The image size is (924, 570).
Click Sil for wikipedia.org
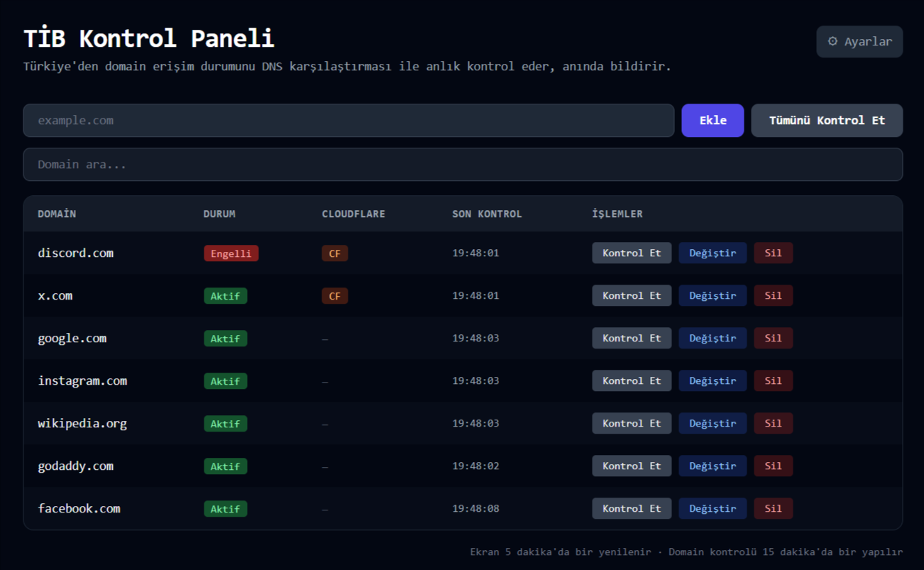point(773,424)
